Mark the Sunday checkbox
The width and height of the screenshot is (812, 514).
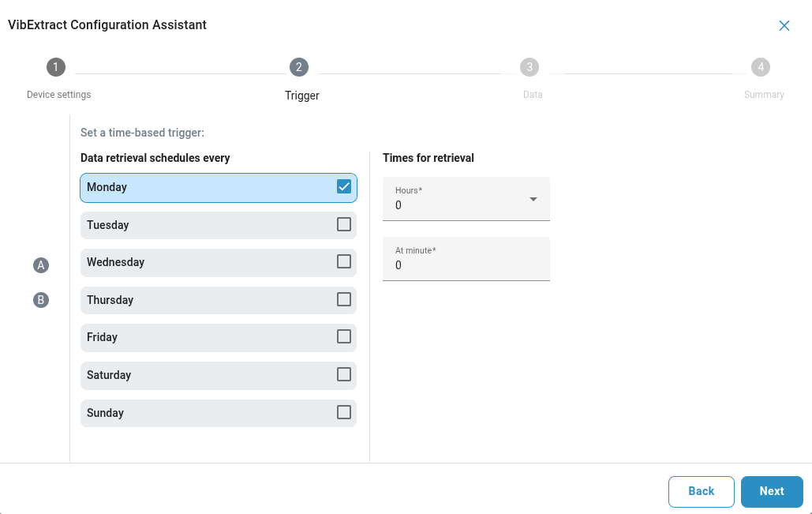(344, 412)
